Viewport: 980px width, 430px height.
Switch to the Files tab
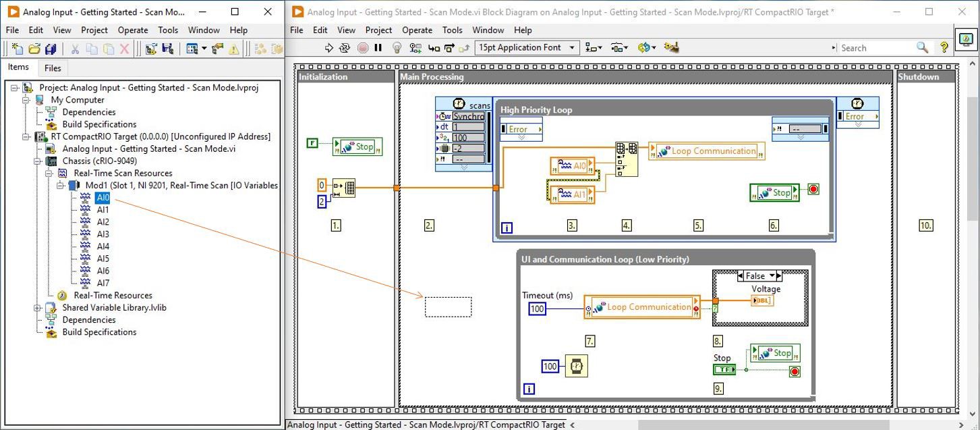(53, 68)
